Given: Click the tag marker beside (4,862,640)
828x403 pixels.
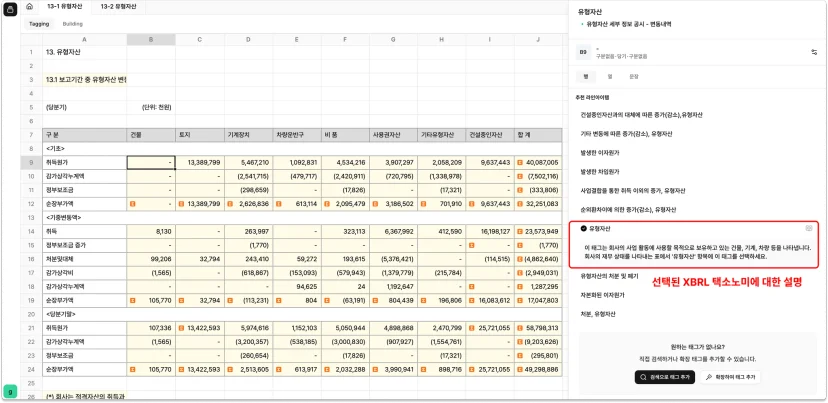Looking at the screenshot, I should click(x=521, y=258).
